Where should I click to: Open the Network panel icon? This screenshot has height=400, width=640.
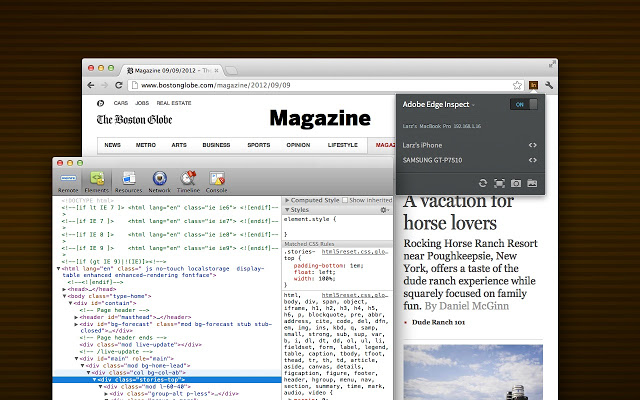(160, 182)
